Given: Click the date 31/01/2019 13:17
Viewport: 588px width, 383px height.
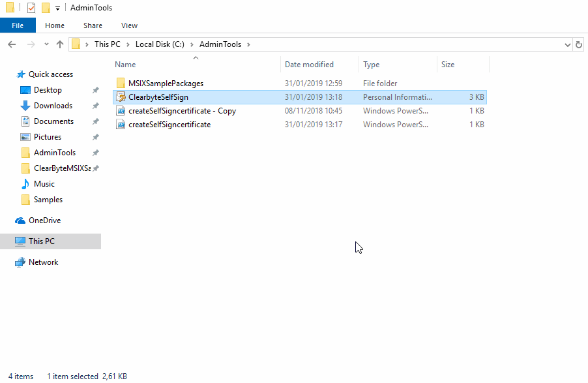Looking at the screenshot, I should 314,125.
